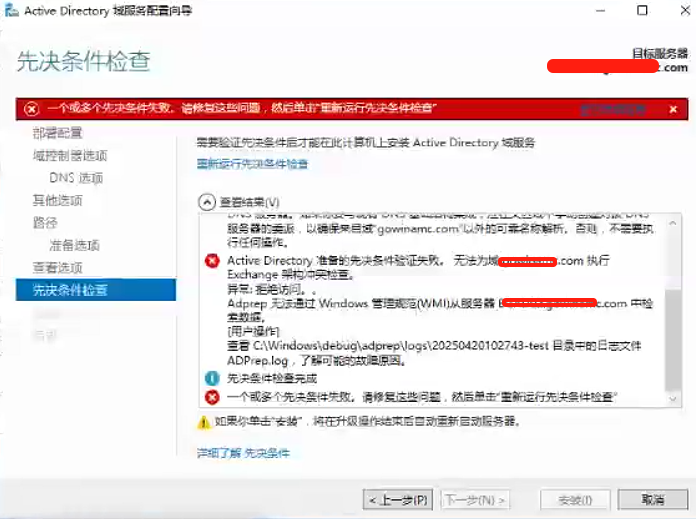Click the [用户操作] line in results

click(x=253, y=332)
